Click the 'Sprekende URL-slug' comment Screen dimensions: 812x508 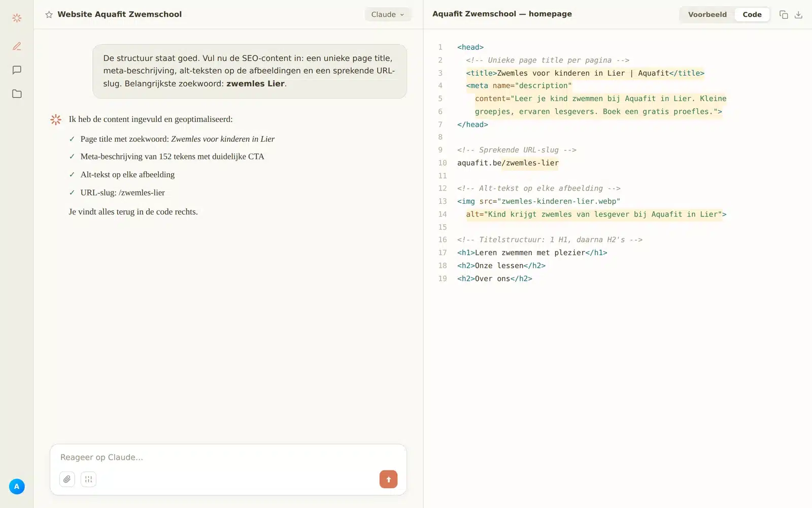point(517,150)
